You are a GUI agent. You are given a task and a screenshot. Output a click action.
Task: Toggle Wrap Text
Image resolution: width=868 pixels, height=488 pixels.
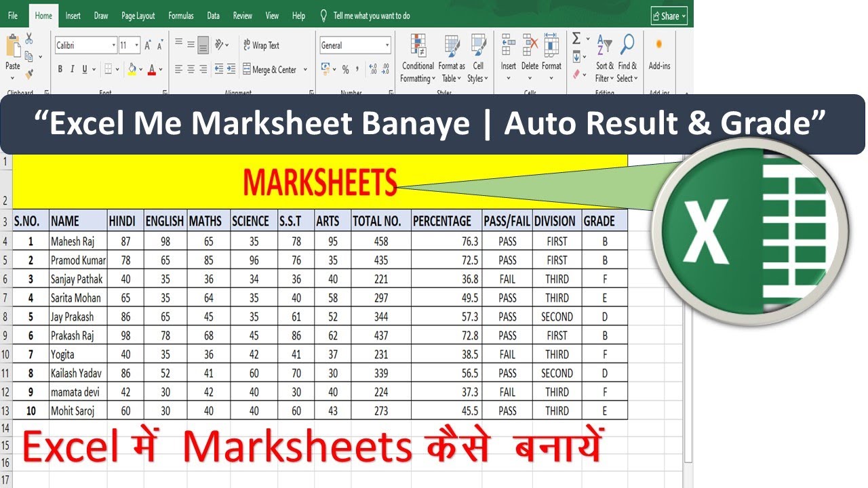[x=261, y=45]
